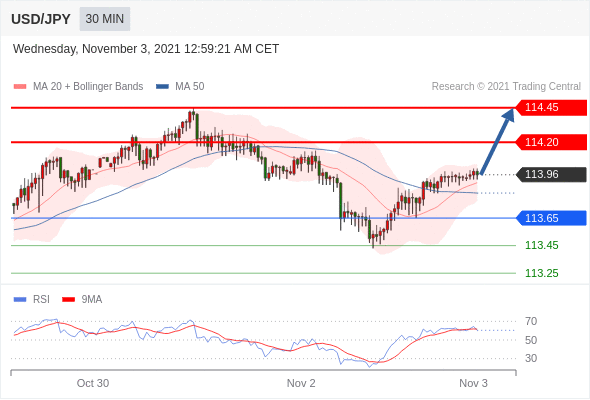Click the 113.65 pivot price tag

tap(551, 218)
